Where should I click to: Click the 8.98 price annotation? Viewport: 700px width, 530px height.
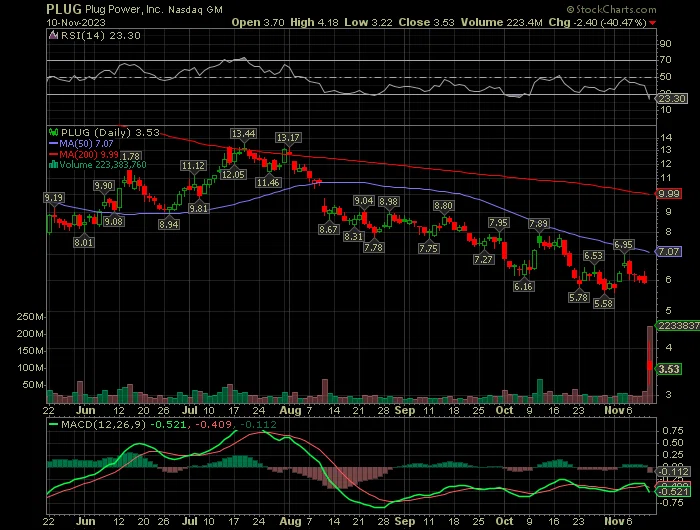coord(388,202)
